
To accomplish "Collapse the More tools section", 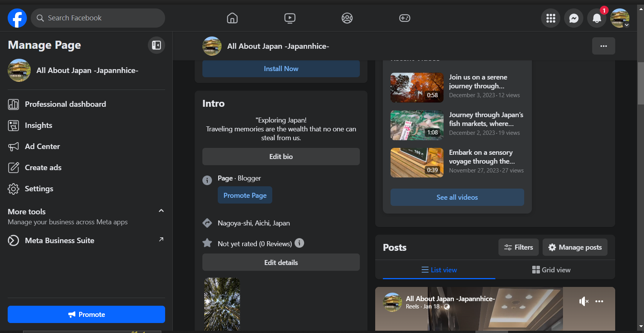I will [161, 211].
